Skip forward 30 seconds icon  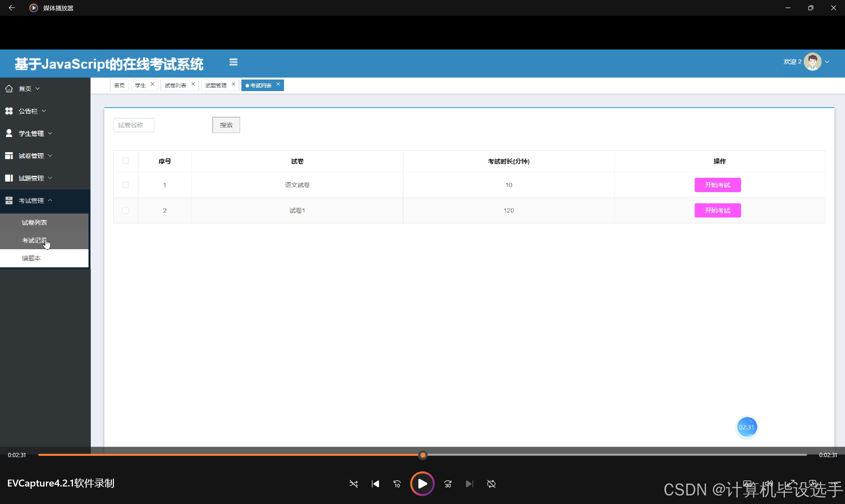[x=448, y=484]
